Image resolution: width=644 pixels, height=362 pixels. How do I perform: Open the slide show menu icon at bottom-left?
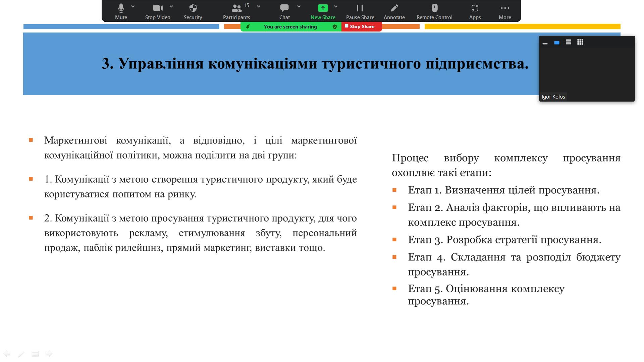[x=35, y=354]
